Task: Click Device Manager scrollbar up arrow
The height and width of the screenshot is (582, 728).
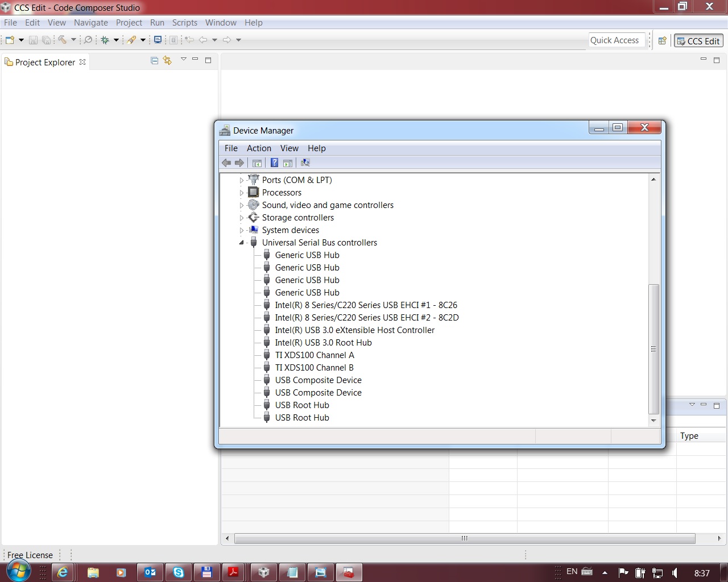Action: pos(653,180)
